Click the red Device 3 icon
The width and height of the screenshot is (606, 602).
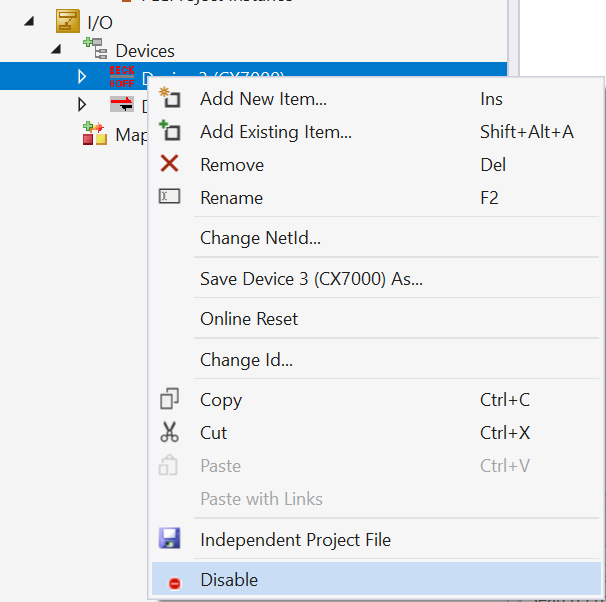click(x=121, y=77)
